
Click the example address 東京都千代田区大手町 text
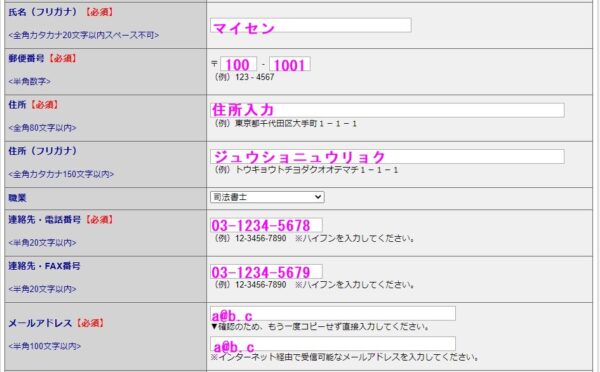pos(285,124)
